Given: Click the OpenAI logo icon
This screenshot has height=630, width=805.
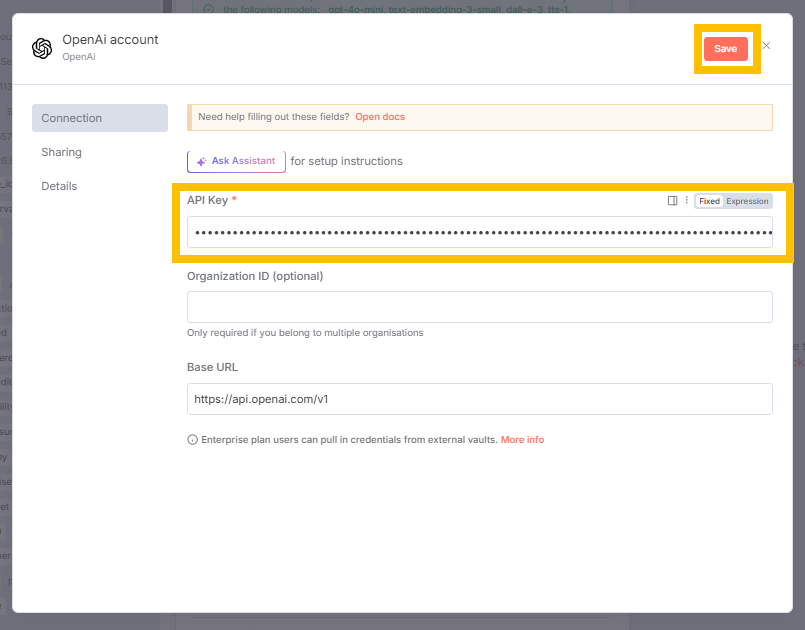Looking at the screenshot, I should coord(42,48).
